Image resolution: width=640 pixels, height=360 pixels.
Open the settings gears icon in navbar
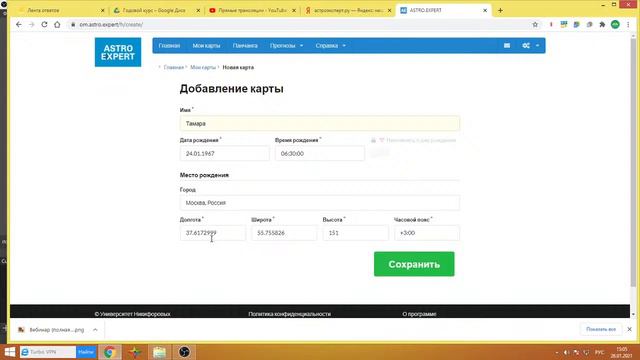[526, 46]
